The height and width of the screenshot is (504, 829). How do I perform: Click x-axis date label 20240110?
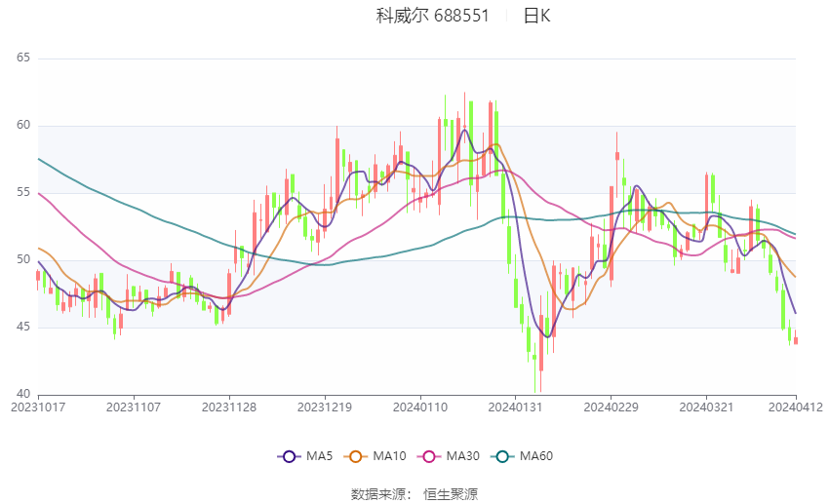pos(420,407)
